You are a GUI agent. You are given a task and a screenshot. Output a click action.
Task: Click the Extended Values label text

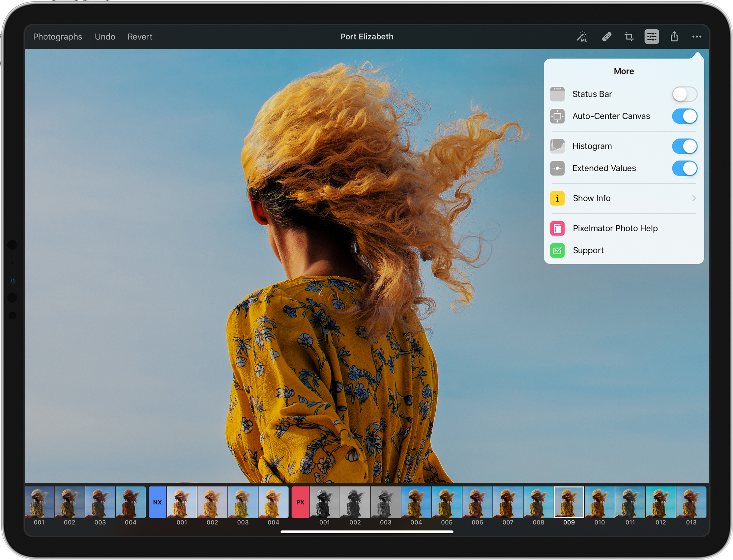click(604, 168)
